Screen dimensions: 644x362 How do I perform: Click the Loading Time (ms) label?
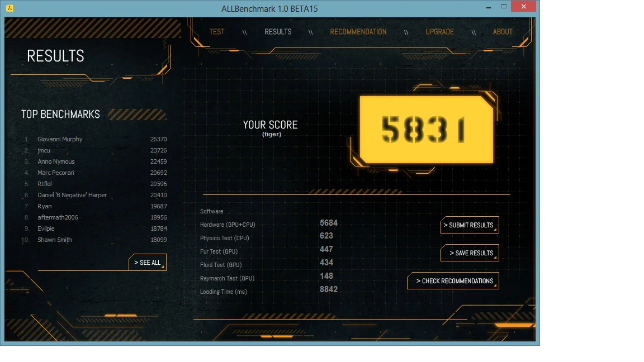click(x=224, y=292)
